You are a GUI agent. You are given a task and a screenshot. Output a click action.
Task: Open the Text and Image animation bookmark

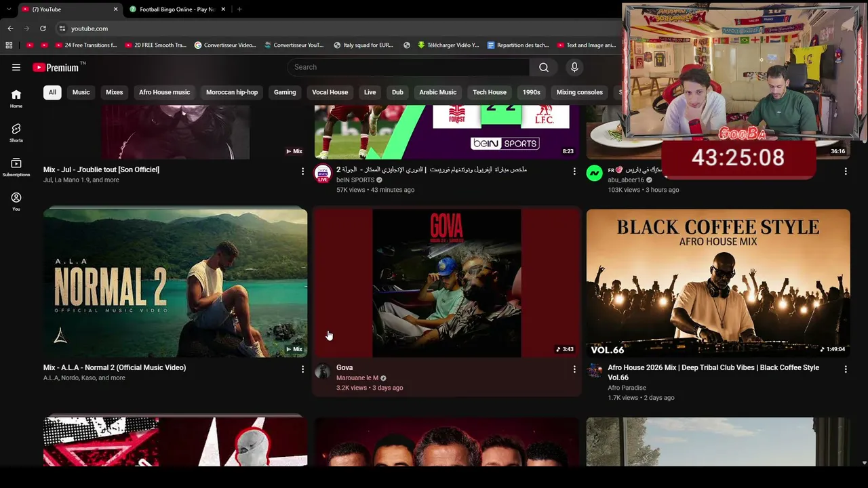pos(587,45)
